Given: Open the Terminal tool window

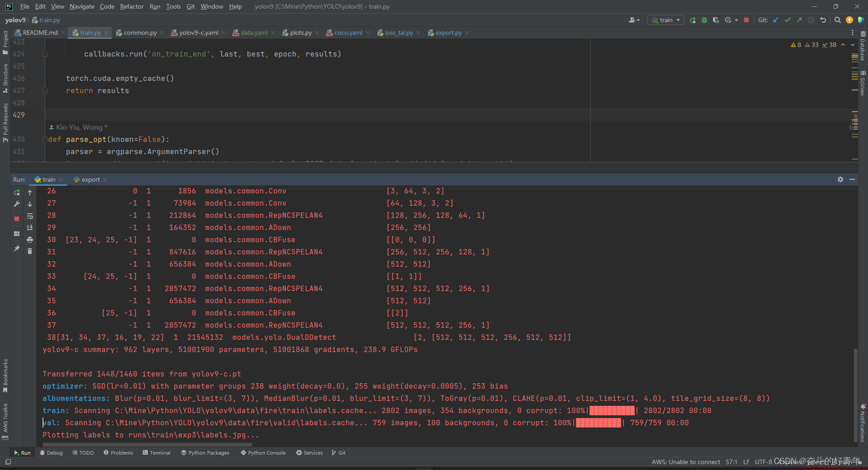Looking at the screenshot, I should pos(156,452).
